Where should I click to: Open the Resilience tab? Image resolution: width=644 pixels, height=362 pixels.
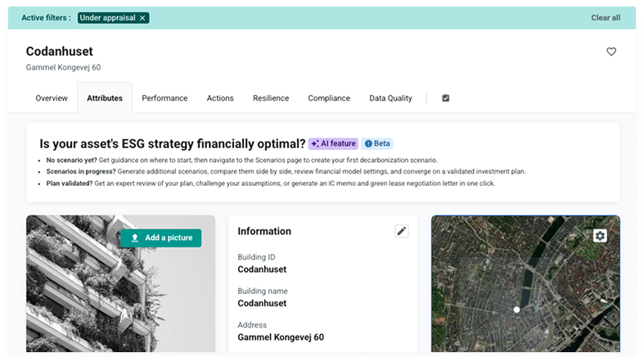coord(271,98)
